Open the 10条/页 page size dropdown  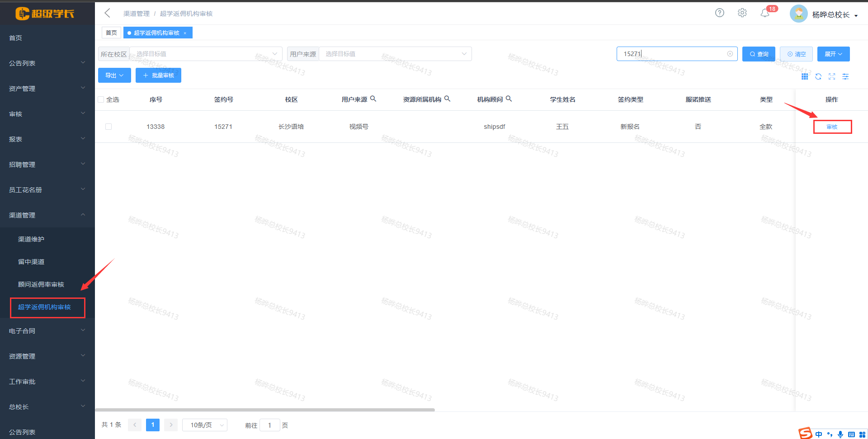point(205,425)
